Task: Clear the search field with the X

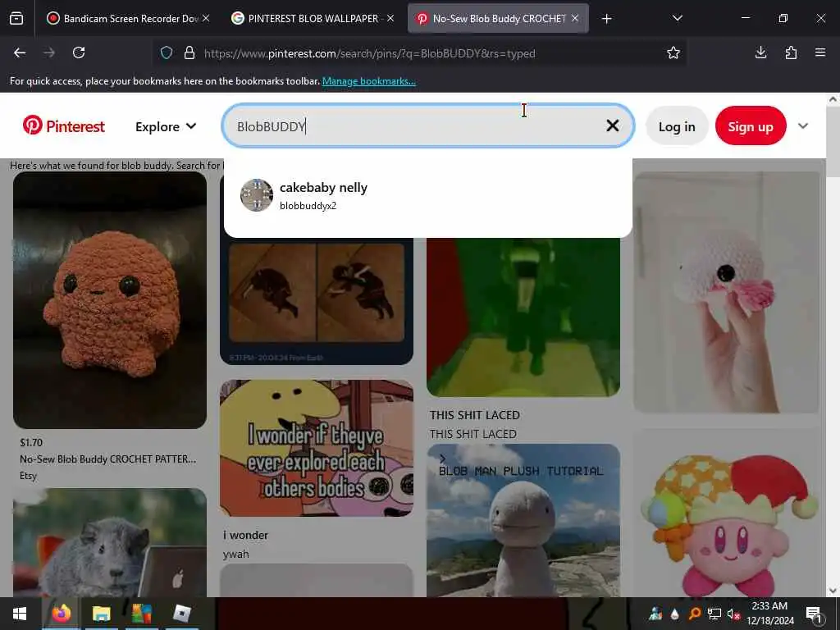Action: (x=612, y=126)
